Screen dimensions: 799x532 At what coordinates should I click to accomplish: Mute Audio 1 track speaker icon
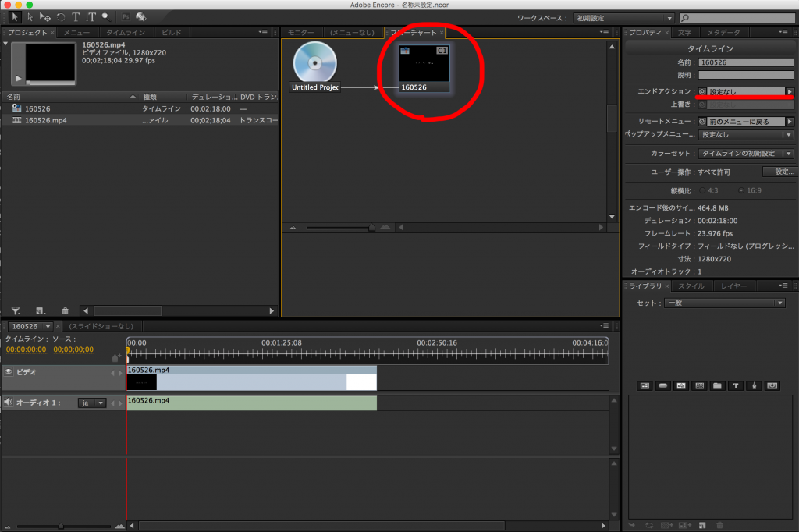click(8, 403)
